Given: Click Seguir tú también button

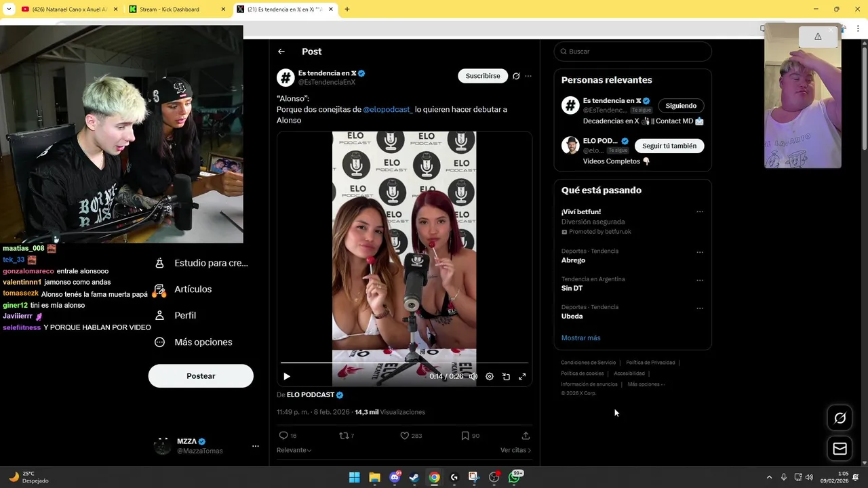Looking at the screenshot, I should pyautogui.click(x=669, y=146).
